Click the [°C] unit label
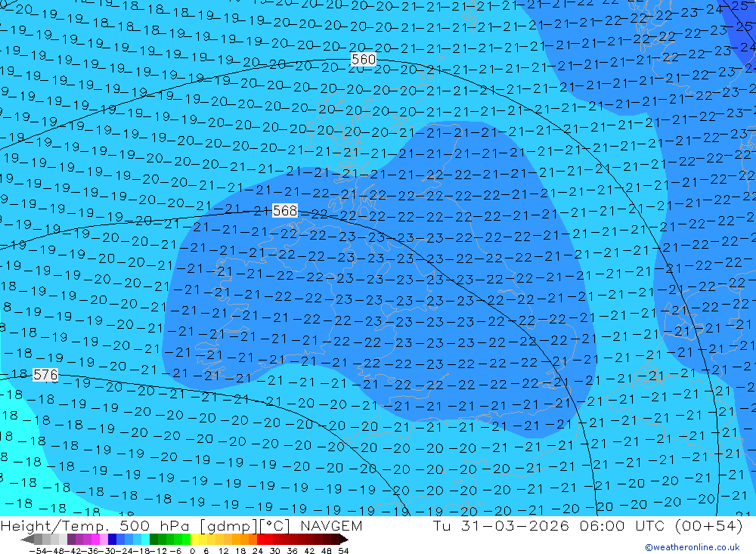The height and width of the screenshot is (554, 756). pyautogui.click(x=275, y=526)
